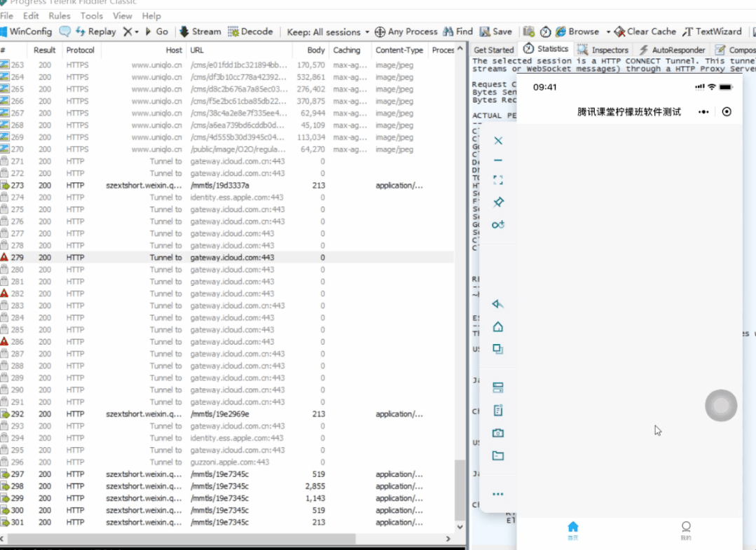Clear Cache via toolbar button

(645, 32)
